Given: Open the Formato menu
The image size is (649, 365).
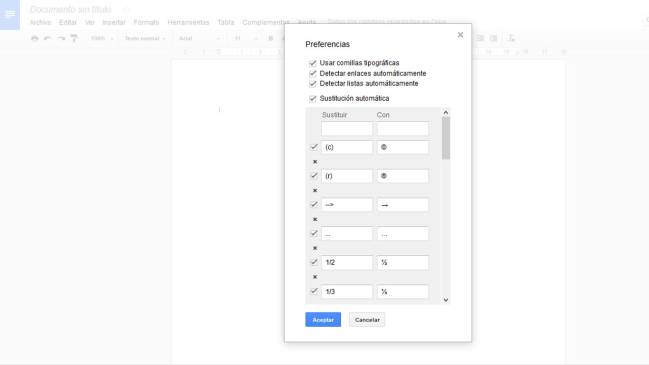Looking at the screenshot, I should [x=146, y=22].
